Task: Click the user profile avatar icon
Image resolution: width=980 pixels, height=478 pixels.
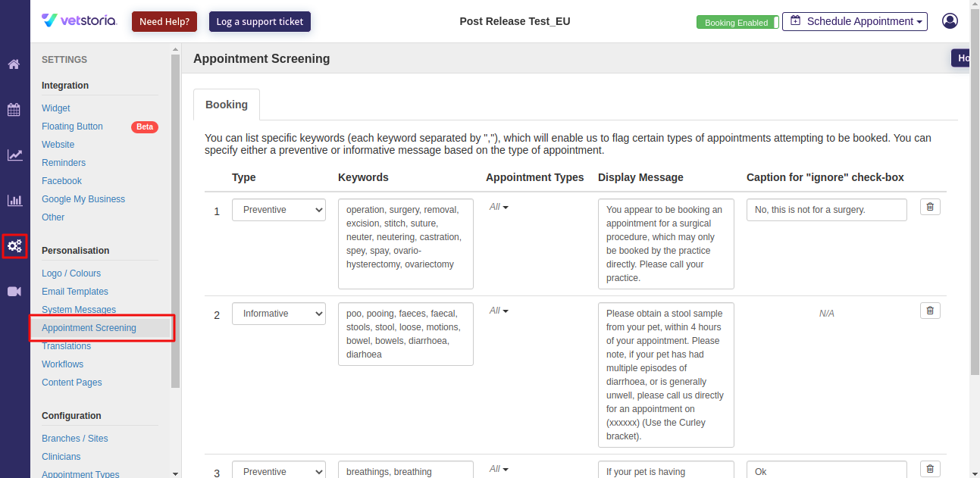Action: click(x=950, y=21)
